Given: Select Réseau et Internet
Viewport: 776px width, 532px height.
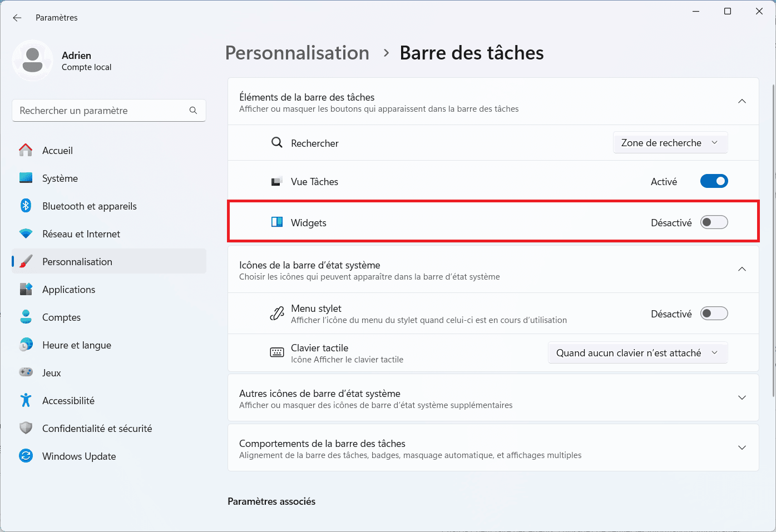Looking at the screenshot, I should 109,233.
